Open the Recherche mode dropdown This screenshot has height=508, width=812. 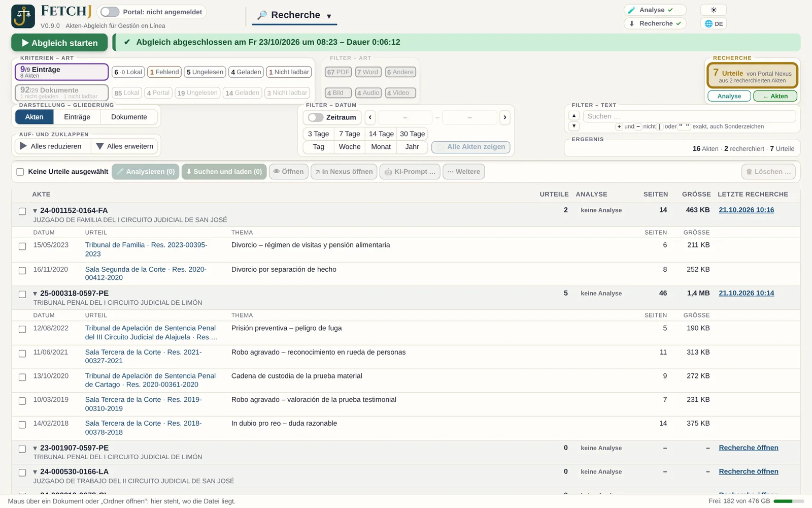coord(295,15)
